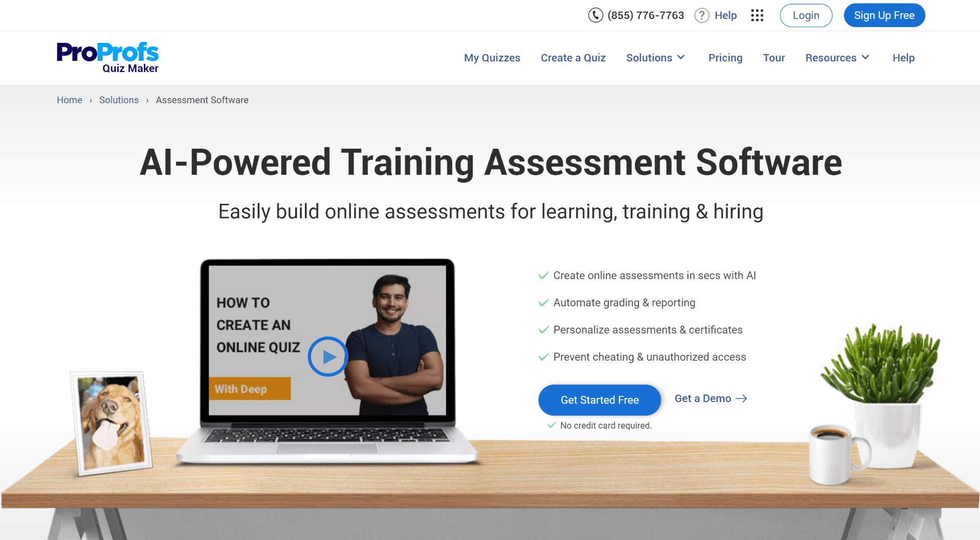Image resolution: width=980 pixels, height=540 pixels.
Task: Select My Quizzes in the navigation
Action: click(492, 58)
